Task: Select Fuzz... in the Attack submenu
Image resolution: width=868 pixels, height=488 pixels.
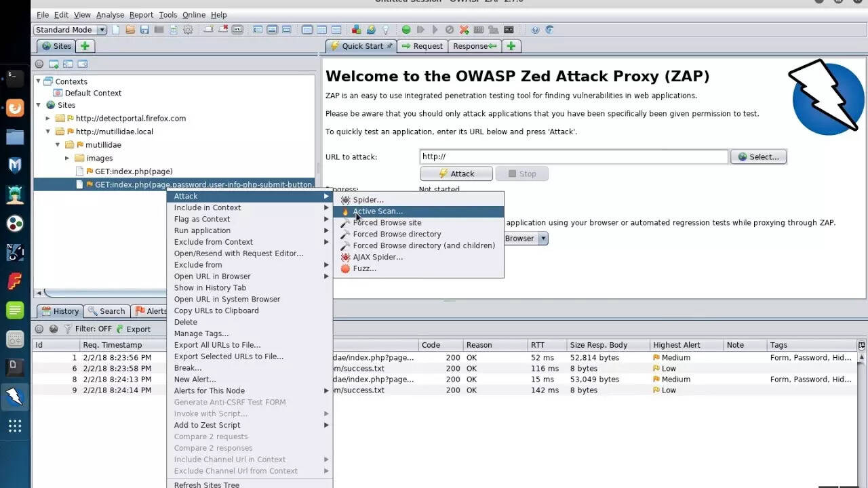Action: pyautogui.click(x=364, y=268)
